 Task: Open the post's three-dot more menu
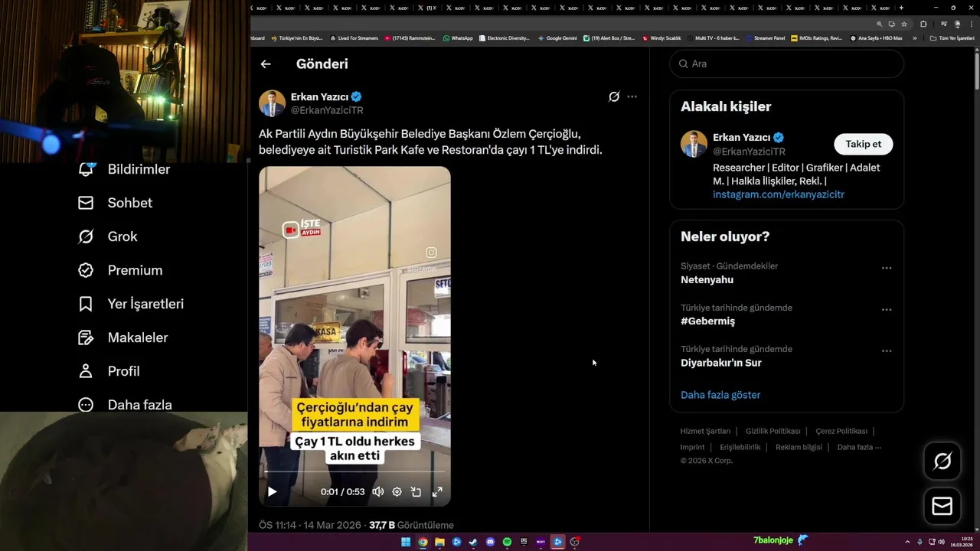tap(632, 96)
